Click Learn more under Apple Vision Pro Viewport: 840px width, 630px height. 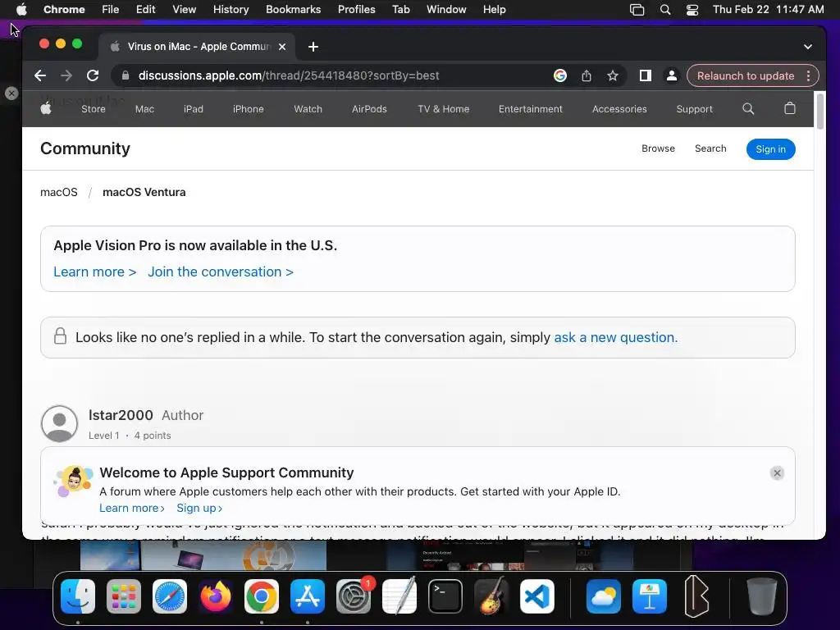95,272
